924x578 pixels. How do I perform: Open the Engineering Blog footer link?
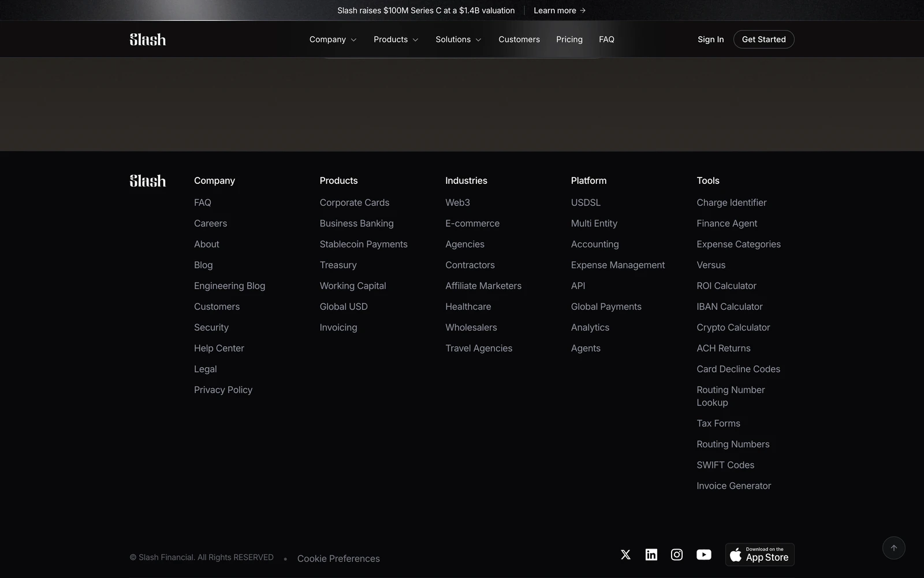pos(230,286)
